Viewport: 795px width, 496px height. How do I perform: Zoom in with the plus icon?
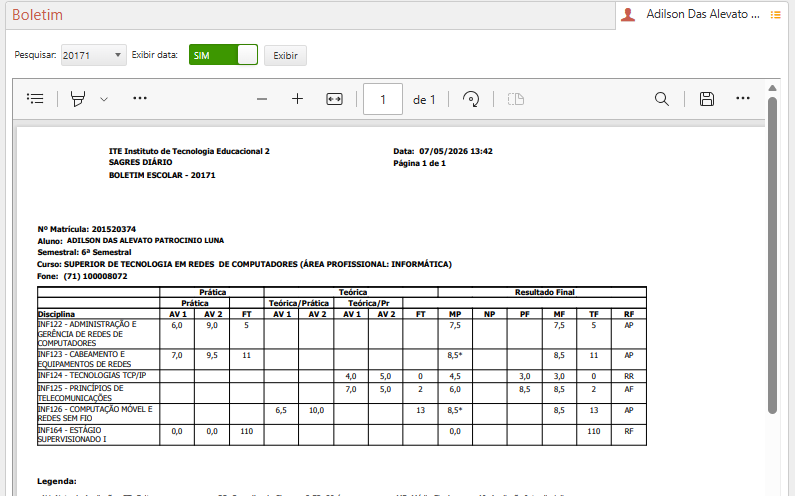[x=298, y=99]
